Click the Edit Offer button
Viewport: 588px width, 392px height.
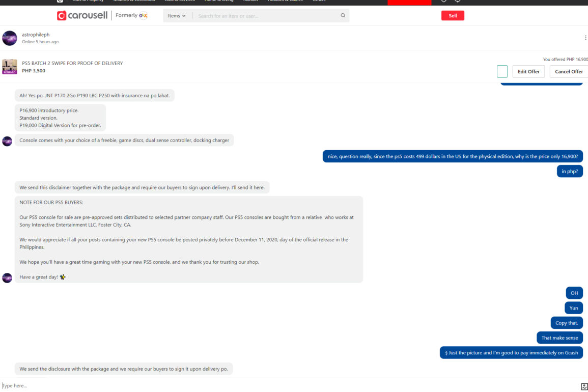(528, 71)
